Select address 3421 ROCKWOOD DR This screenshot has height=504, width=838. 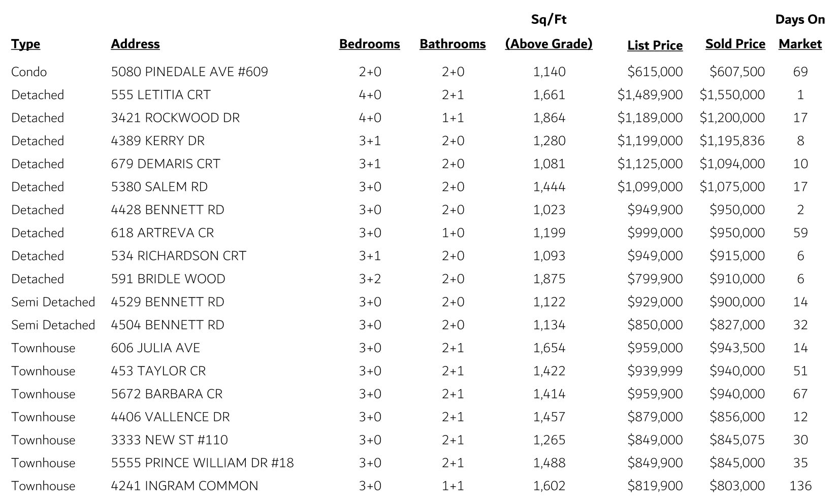[175, 118]
